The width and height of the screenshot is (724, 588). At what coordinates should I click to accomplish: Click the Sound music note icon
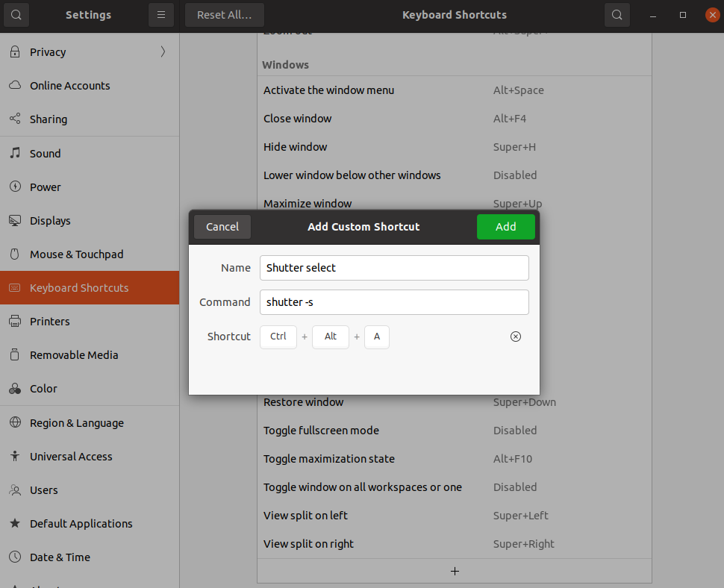click(x=15, y=153)
